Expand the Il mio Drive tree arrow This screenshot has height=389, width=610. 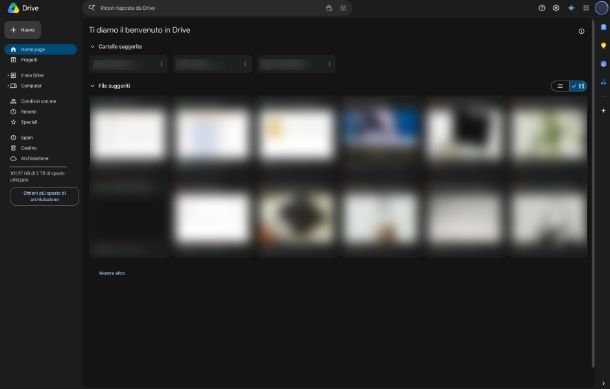8,75
